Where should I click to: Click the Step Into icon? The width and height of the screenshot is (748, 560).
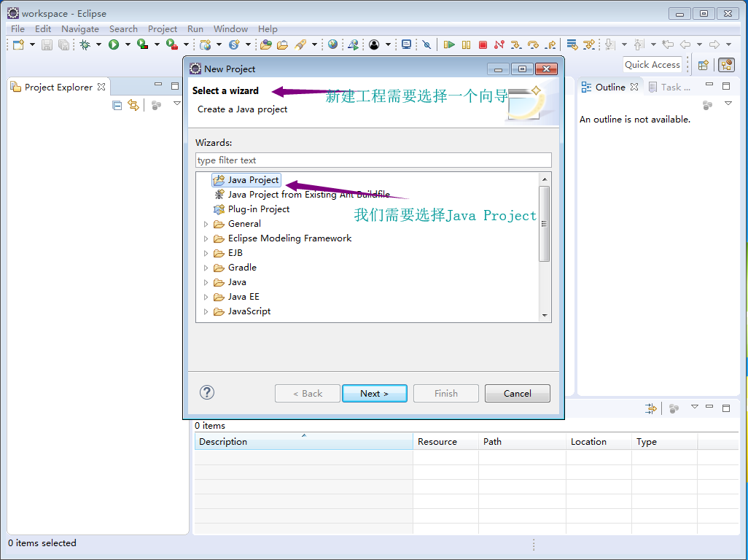516,44
